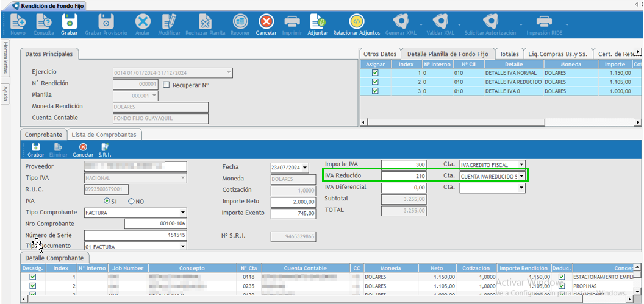Click the Importe Exento input field
Screen dimensions: 644x304
[293, 213]
